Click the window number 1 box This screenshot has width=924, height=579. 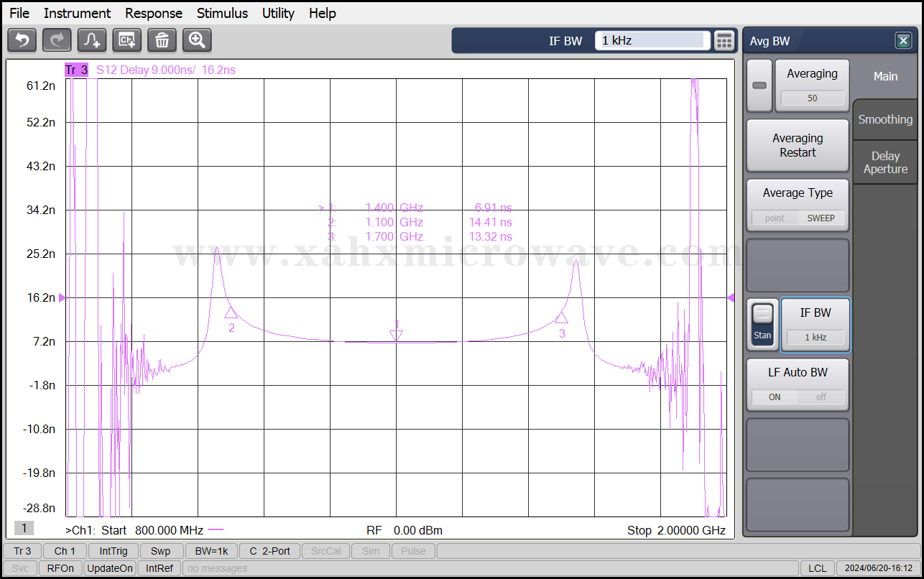click(x=24, y=529)
